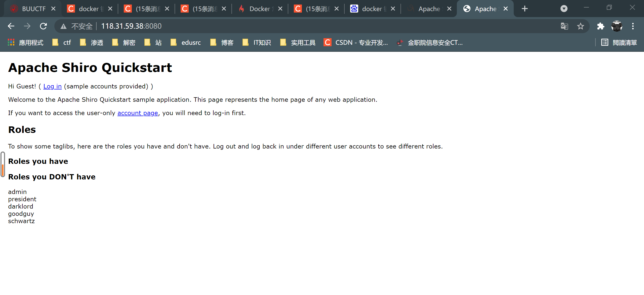Screen dimensions: 644x295
Task: Close the Baidu docker tab
Action: point(393,9)
